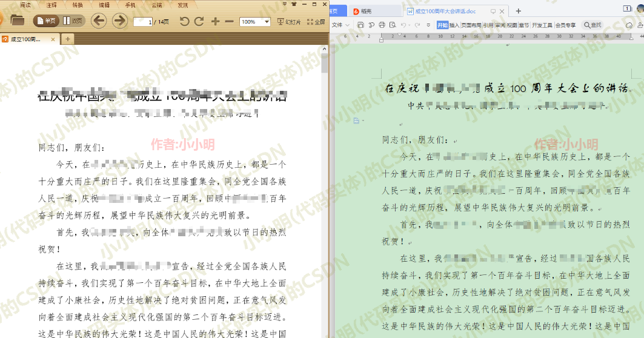
Task: Select the 插入 ribbon tab
Action: coord(454,25)
